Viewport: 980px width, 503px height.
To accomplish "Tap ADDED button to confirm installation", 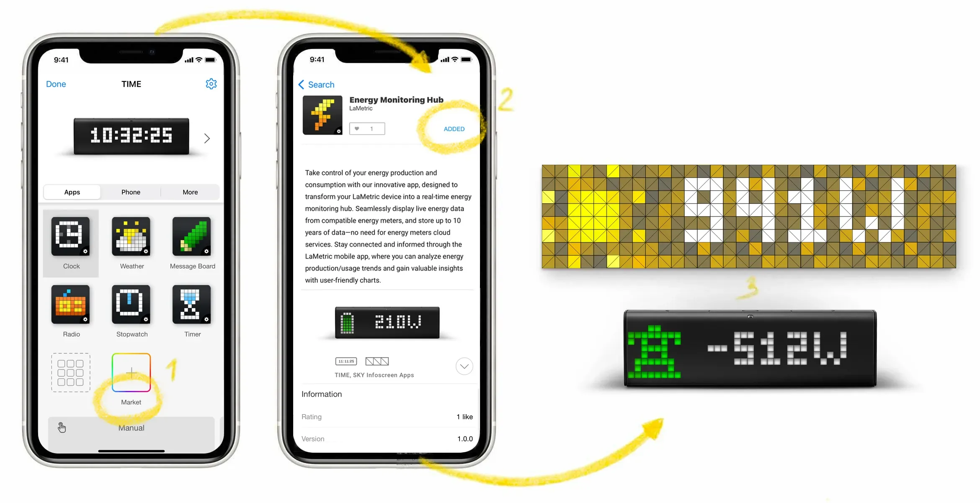I will tap(453, 128).
